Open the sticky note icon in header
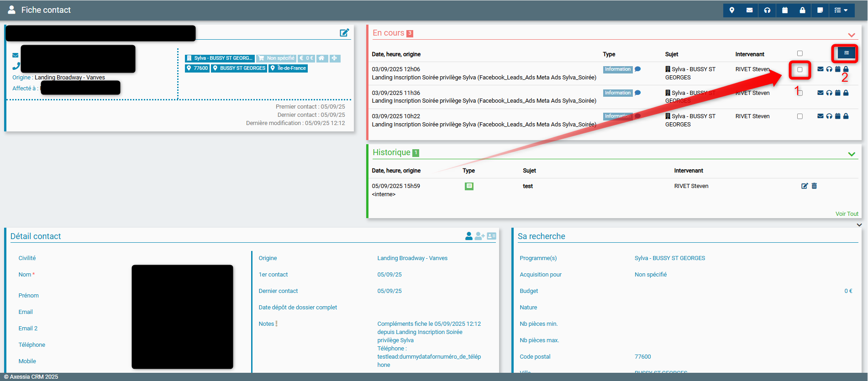Image resolution: width=868 pixels, height=381 pixels. point(820,10)
